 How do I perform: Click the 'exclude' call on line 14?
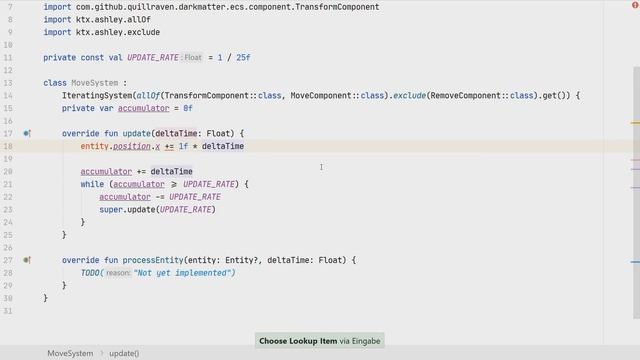[409, 96]
